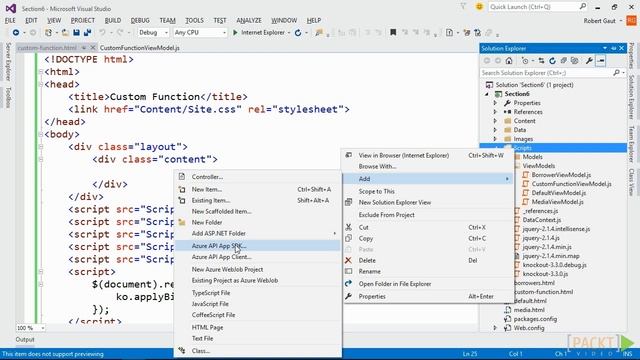The height and width of the screenshot is (360, 640).
Task: Open the FILE menu
Action: pos(10,20)
